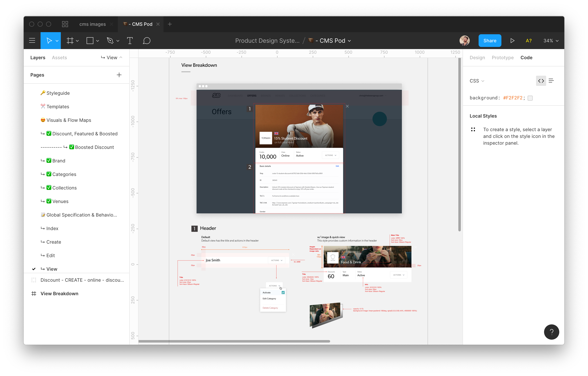
Task: Click the View Breakdown frame icon in layers
Action: [34, 293]
